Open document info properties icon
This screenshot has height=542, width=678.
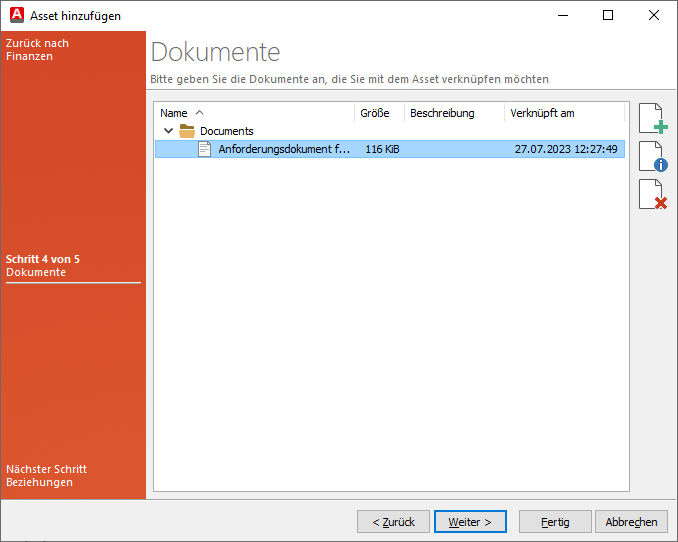[x=653, y=156]
